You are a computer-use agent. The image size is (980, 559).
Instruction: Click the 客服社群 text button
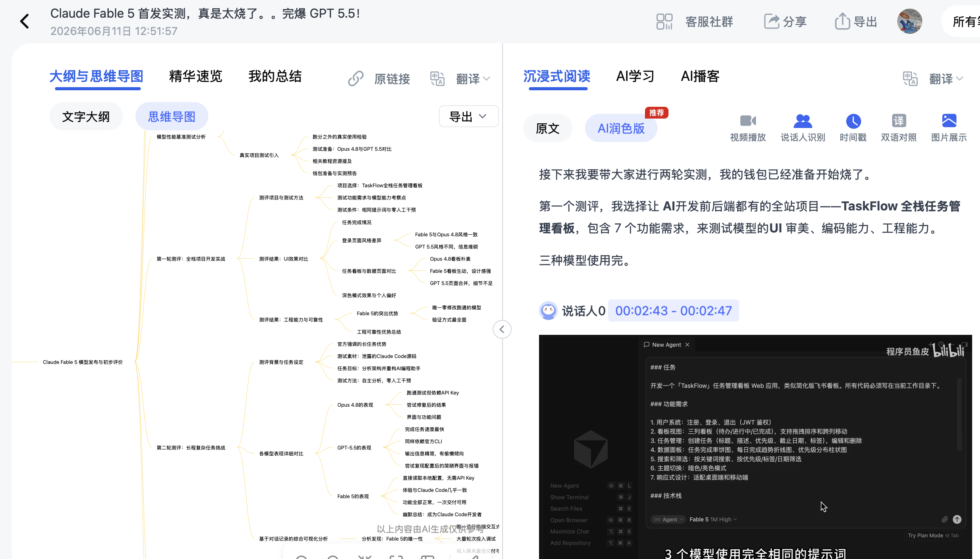[709, 22]
